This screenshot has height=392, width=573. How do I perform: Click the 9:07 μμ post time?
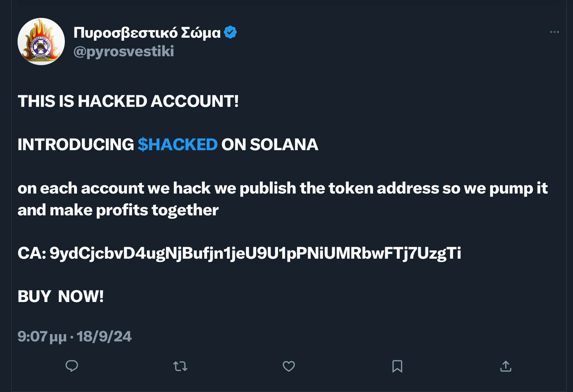pyautogui.click(x=42, y=337)
